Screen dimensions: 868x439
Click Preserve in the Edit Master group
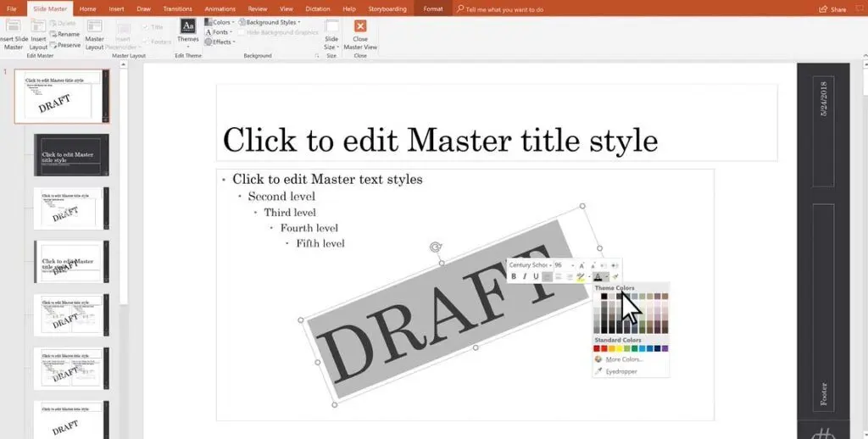coord(65,46)
